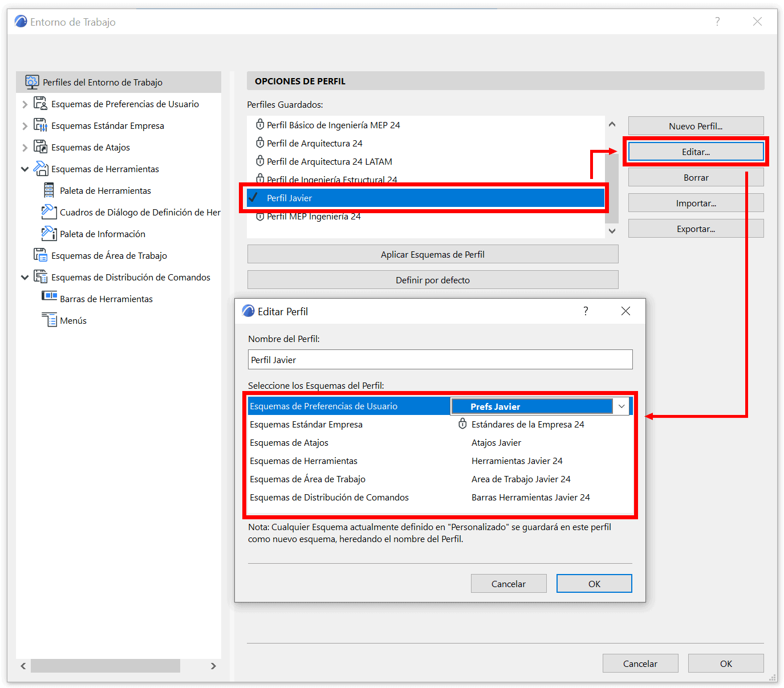
Task: Open Cuadros de Diálogo de Definición icon
Action: click(48, 211)
